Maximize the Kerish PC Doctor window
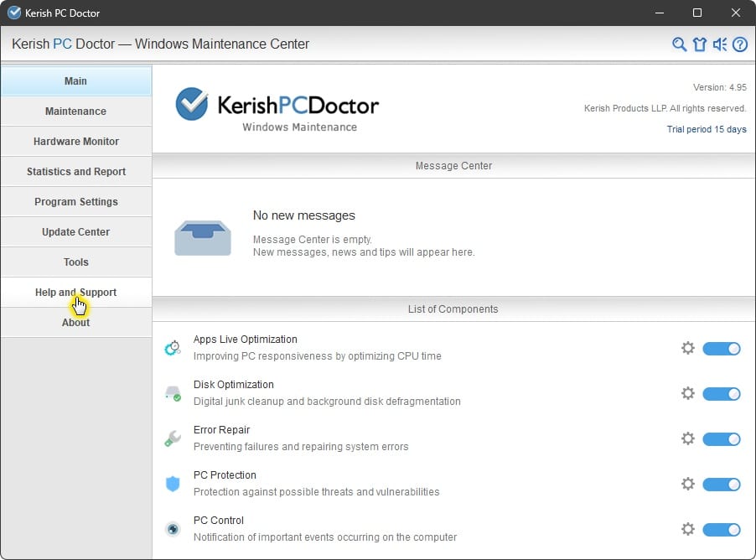The image size is (756, 560). coord(697,13)
